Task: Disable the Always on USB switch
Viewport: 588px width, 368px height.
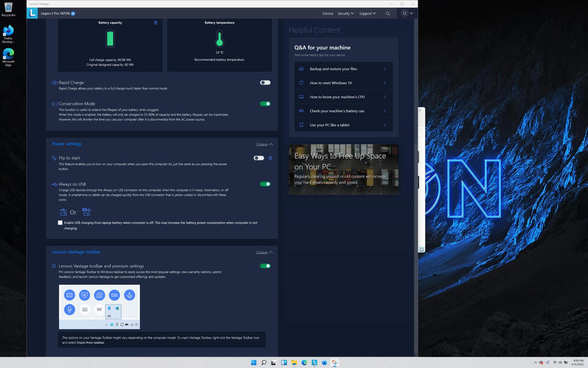Action: point(265,184)
